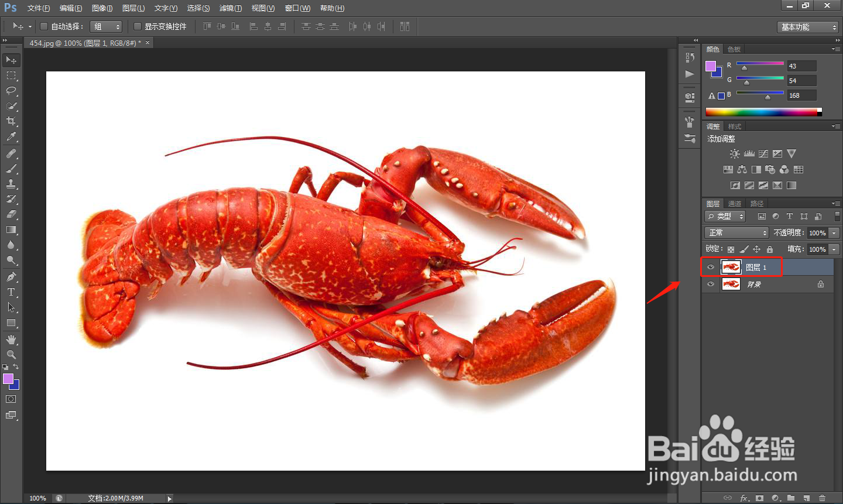Select the Zoom tool
This screenshot has height=504, width=843.
point(11,355)
